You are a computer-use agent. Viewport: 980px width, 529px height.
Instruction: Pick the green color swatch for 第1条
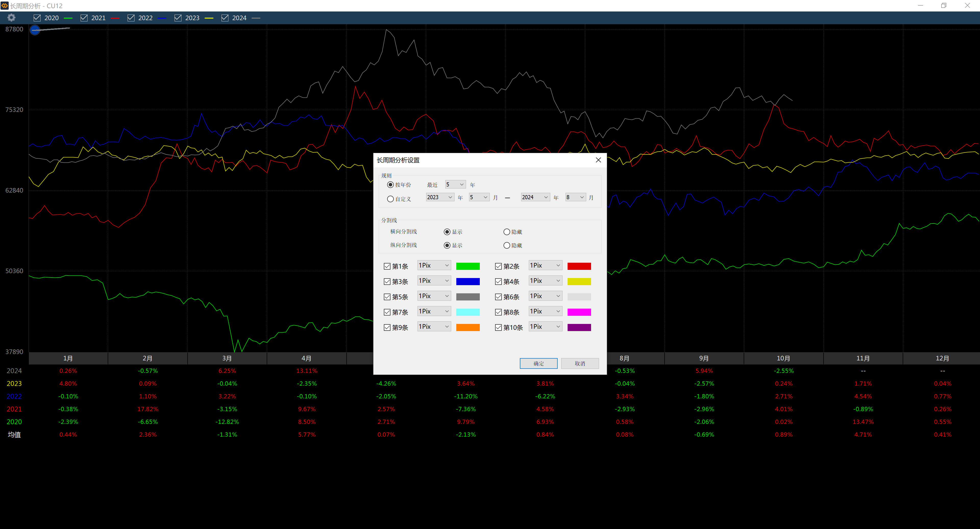[468, 266]
